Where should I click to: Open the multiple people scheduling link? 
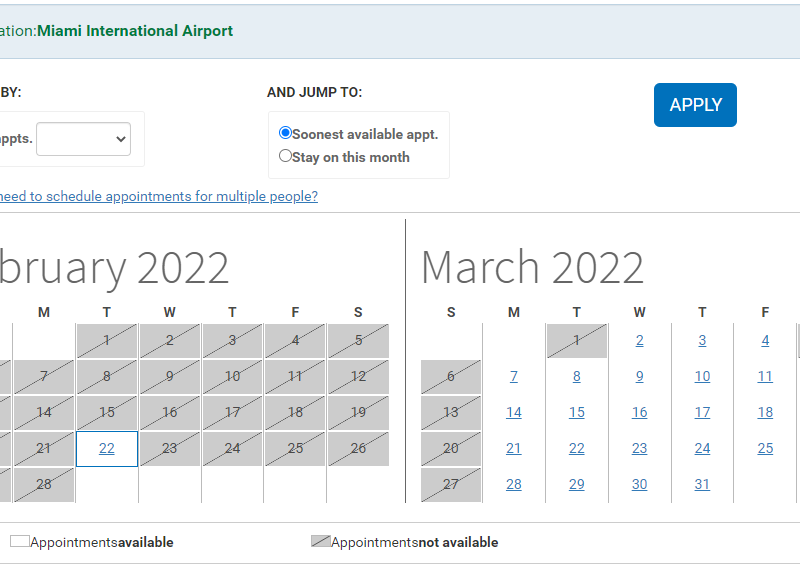(x=158, y=196)
